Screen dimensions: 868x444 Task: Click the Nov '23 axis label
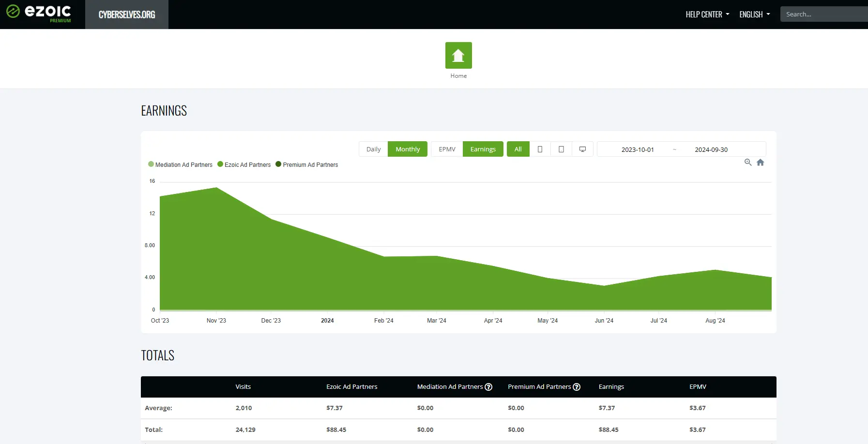(x=216, y=321)
